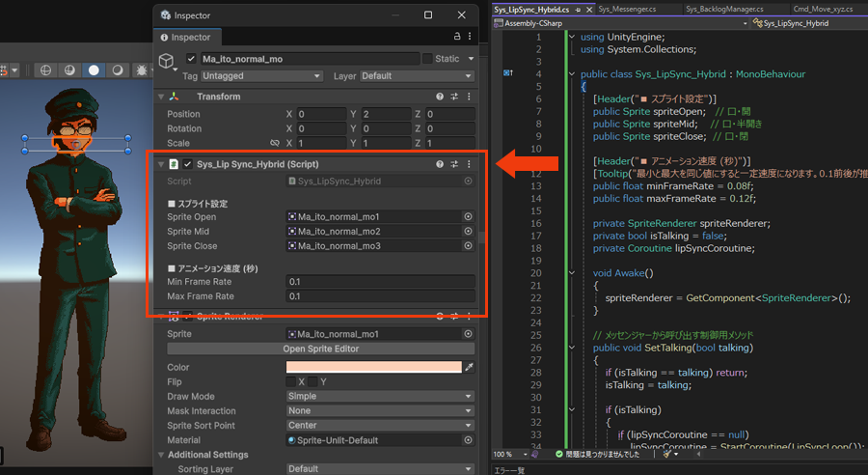This screenshot has width=868, height=475.
Task: Toggle the GameObject active checkbox
Action: pos(191,59)
